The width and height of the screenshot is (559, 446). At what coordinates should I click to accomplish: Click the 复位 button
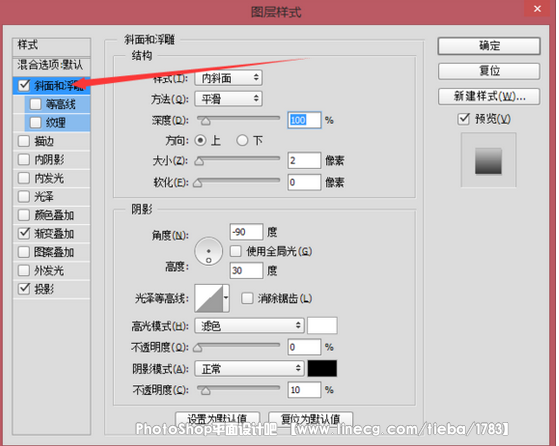(x=489, y=71)
